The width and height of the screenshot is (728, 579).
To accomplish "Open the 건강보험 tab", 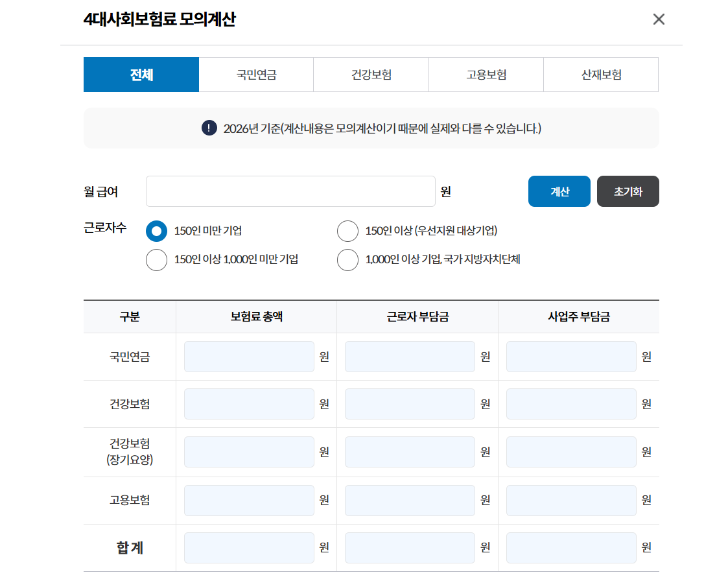I will (x=371, y=74).
